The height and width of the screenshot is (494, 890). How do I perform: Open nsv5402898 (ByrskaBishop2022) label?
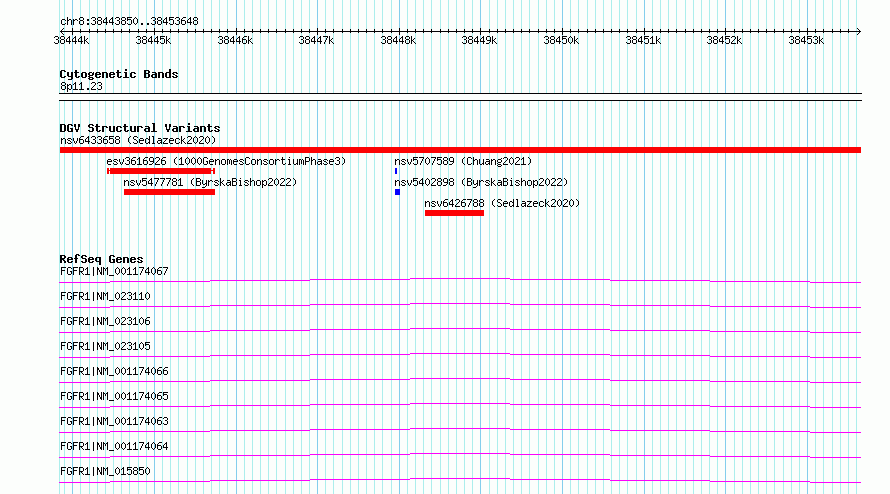[x=481, y=182]
